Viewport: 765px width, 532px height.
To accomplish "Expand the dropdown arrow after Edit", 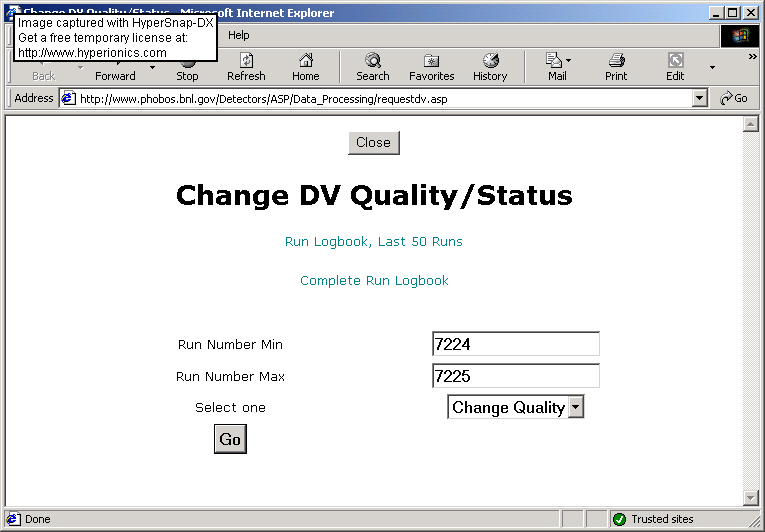I will click(712, 67).
